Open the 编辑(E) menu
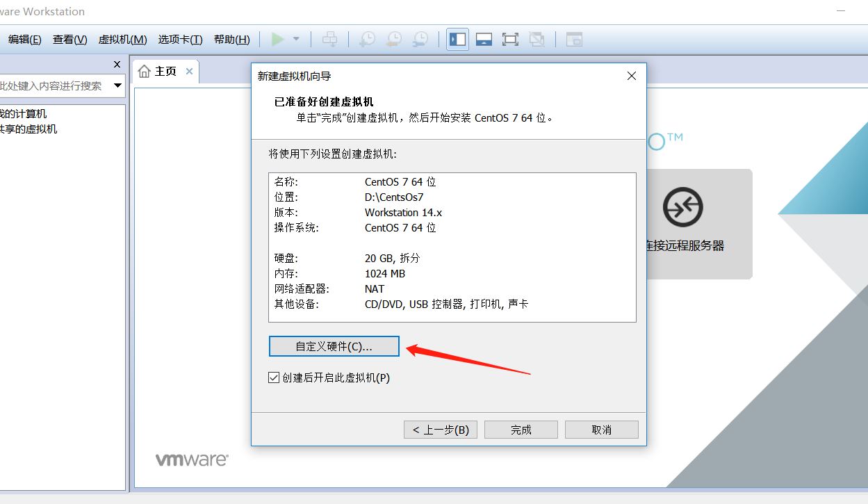 click(25, 40)
